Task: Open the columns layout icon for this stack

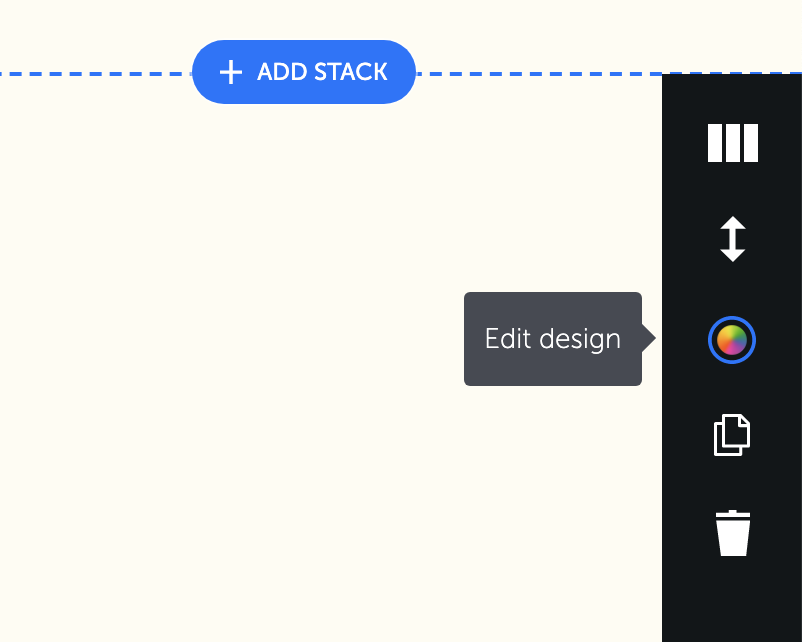Action: [732, 143]
